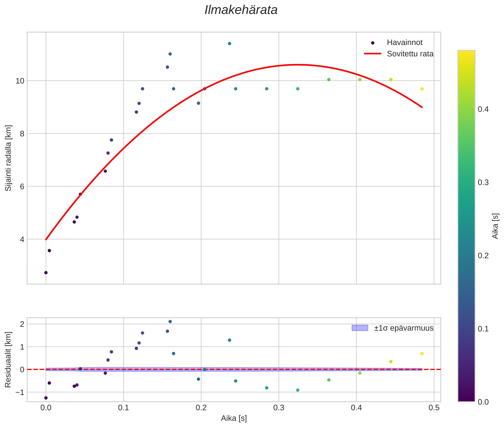Screen dimensions: 504x427
Task: Click the Ilmakehärata chart title
Action: (x=241, y=10)
